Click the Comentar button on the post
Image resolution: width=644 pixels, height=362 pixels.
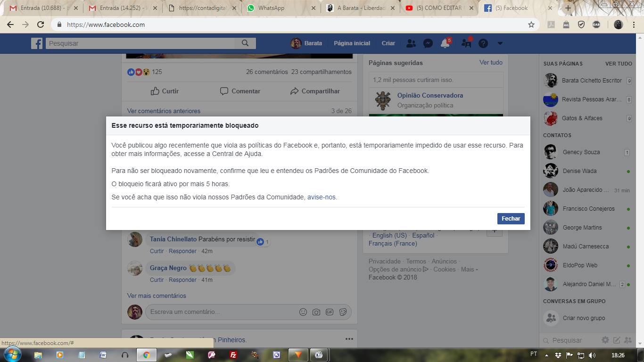[240, 91]
